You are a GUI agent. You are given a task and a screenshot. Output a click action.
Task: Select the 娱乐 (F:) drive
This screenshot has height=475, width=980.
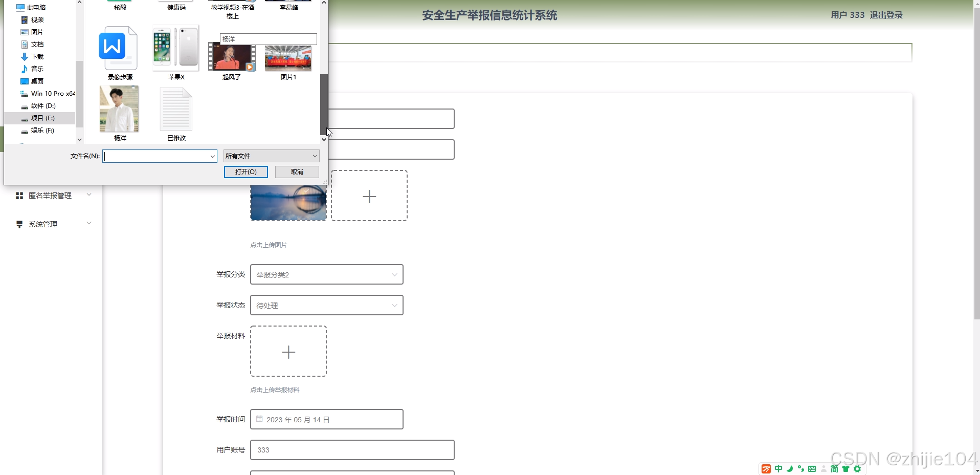coord(37,131)
